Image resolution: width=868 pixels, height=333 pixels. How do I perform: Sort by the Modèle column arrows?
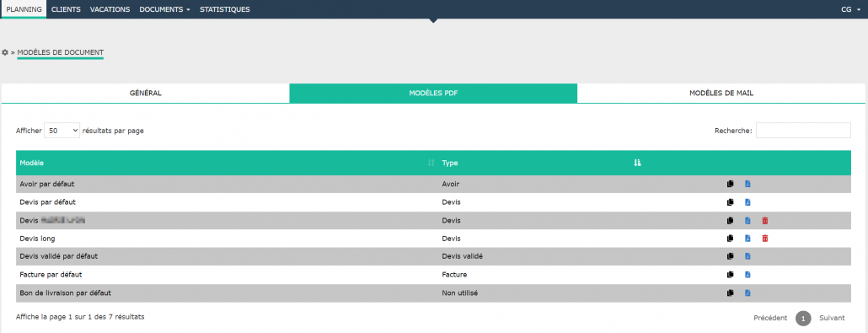(431, 163)
